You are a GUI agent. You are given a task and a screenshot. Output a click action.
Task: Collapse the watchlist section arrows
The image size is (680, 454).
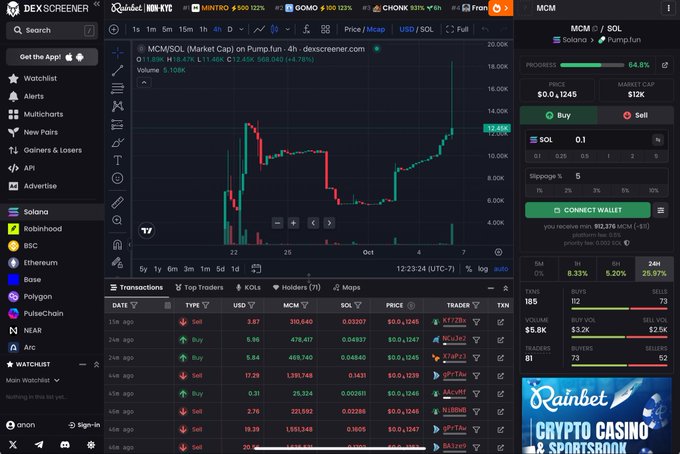pyautogui.click(x=96, y=365)
